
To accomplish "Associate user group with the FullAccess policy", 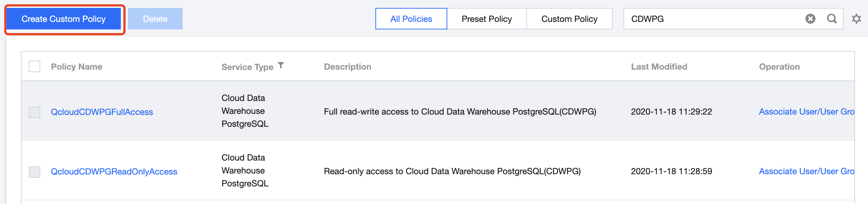I will click(806, 112).
